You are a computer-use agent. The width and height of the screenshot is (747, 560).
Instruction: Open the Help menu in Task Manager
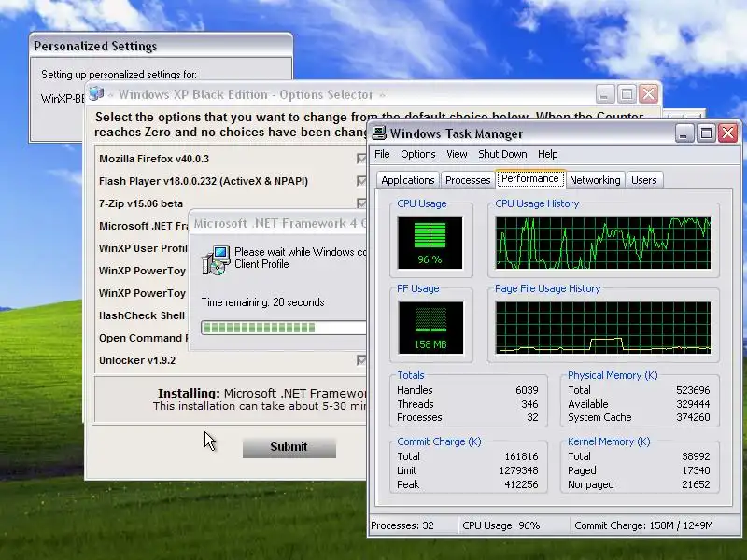pyautogui.click(x=547, y=154)
